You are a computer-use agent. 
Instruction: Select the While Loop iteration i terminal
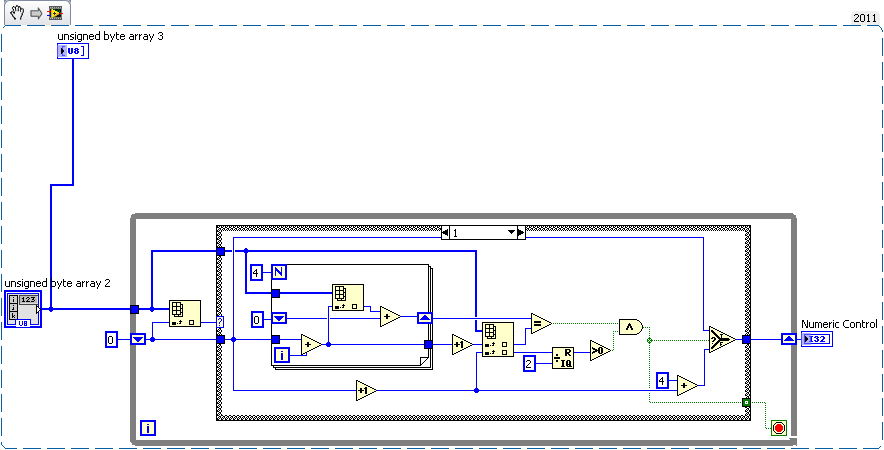pyautogui.click(x=148, y=429)
